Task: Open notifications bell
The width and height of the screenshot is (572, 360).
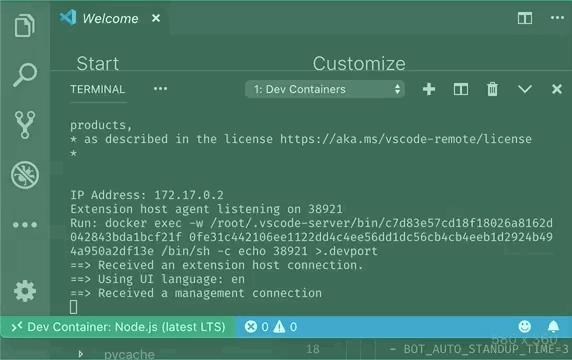Action: pyautogui.click(x=553, y=326)
